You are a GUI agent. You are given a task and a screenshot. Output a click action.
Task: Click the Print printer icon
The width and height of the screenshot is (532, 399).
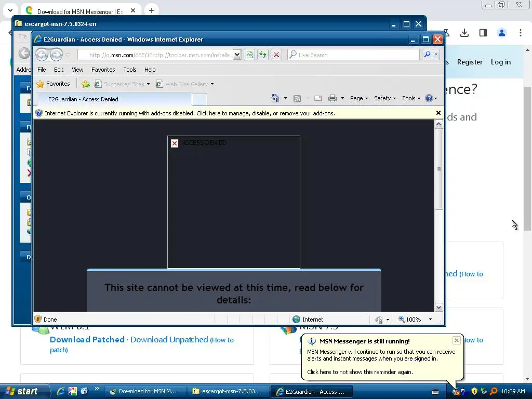[x=332, y=98]
